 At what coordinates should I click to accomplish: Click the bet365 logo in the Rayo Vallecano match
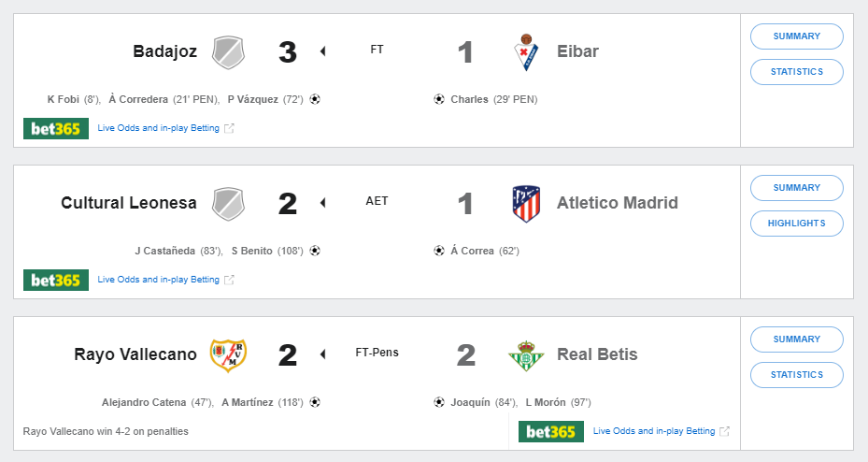pyautogui.click(x=551, y=431)
